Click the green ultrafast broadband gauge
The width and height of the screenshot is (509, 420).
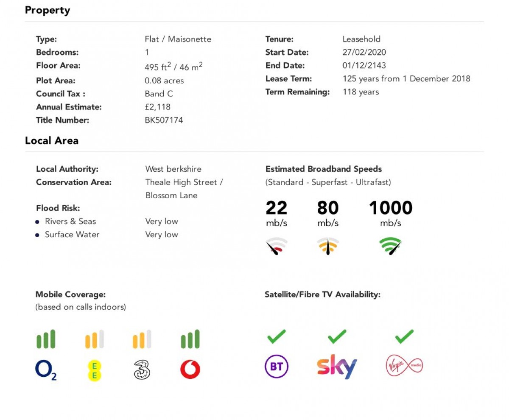point(390,246)
